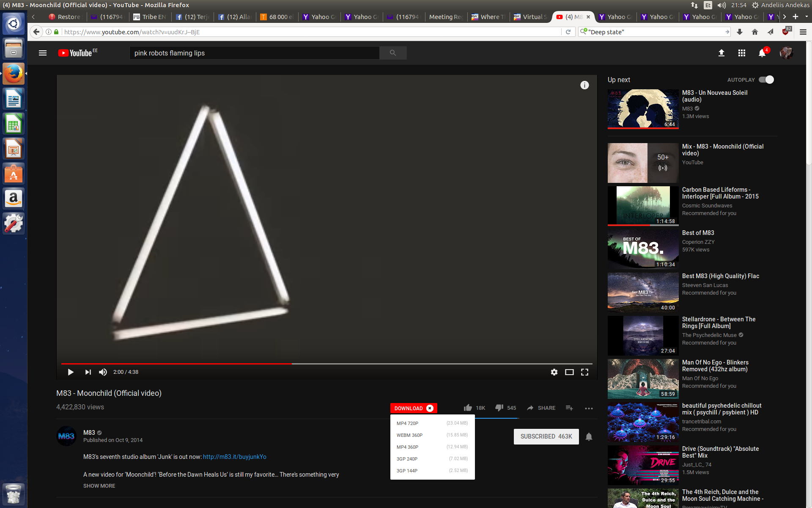Switch to the Meeting Rec tab
Screen dimensions: 812x508
click(x=446, y=17)
